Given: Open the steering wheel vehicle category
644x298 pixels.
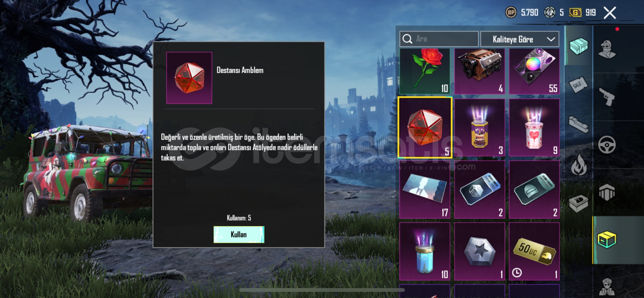Looking at the screenshot, I should pyautogui.click(x=607, y=145).
